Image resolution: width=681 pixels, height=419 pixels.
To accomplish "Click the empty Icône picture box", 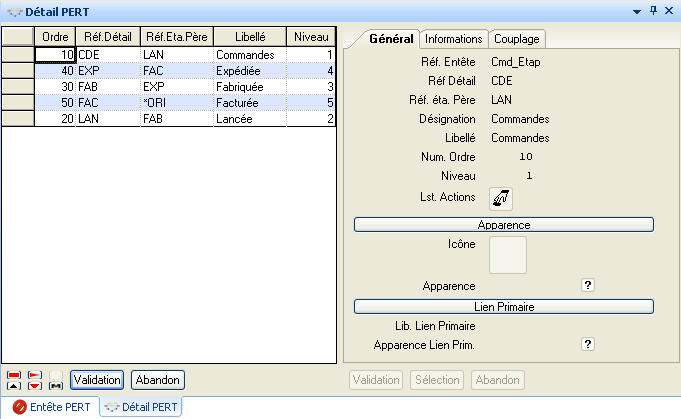I will point(507,255).
